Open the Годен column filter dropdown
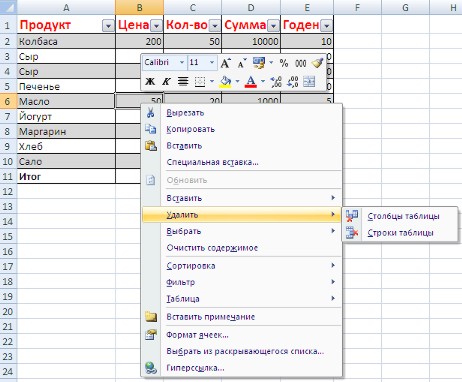 click(327, 26)
